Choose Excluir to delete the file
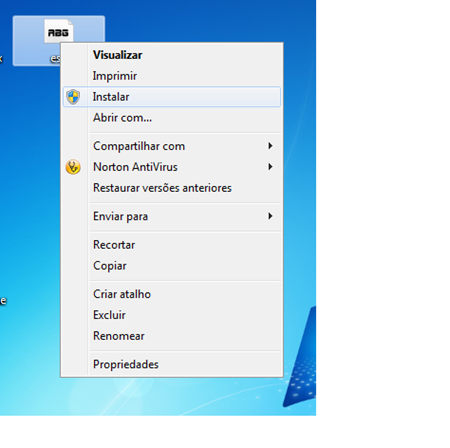Viewport: 450px width, 448px height. pyautogui.click(x=172, y=315)
